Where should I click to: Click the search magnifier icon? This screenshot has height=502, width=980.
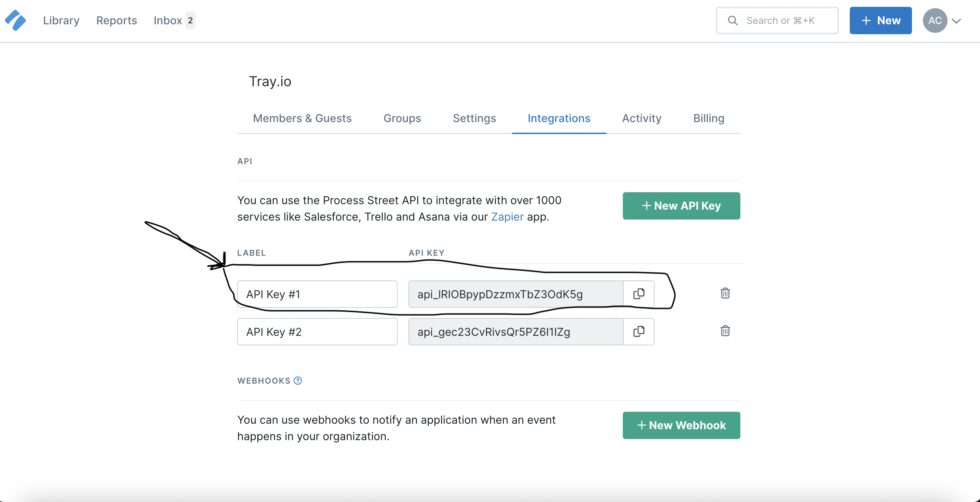coord(732,20)
